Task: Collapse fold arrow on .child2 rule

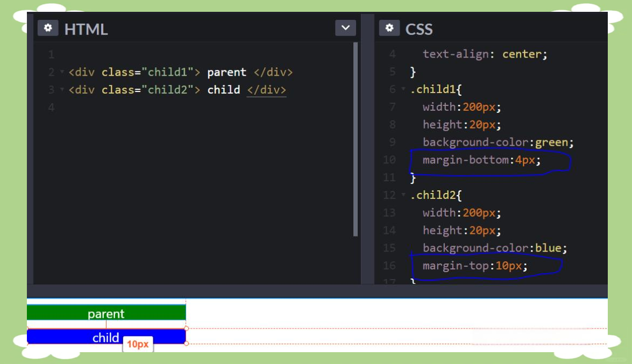Action: click(403, 195)
